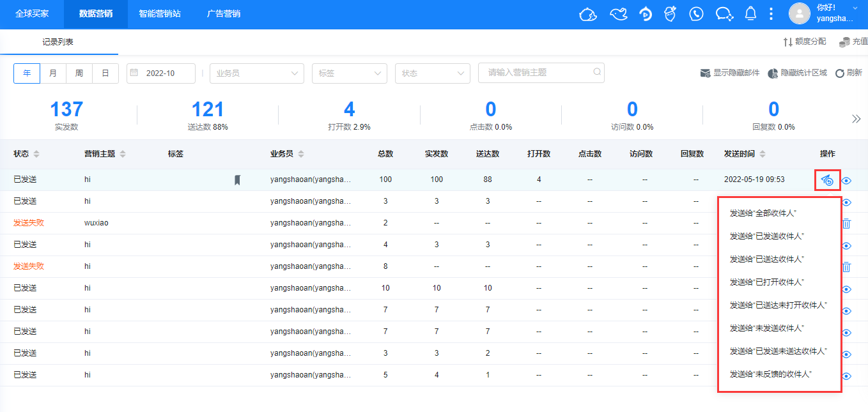Click the 打开数 2.9% statistic
The width and height of the screenshot is (868, 412).
tap(349, 115)
